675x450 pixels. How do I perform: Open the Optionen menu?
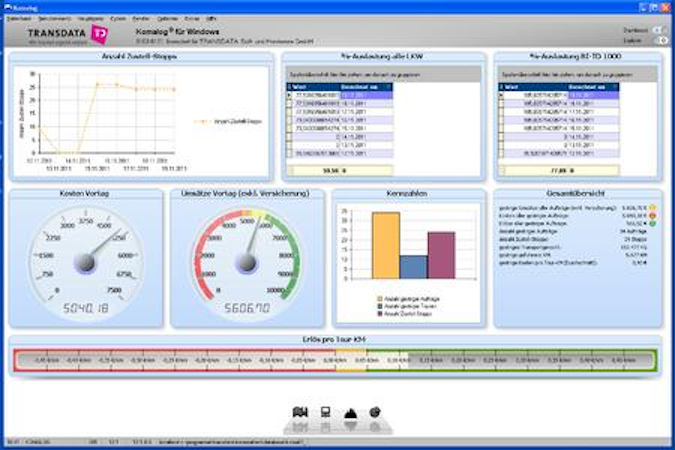pos(167,19)
